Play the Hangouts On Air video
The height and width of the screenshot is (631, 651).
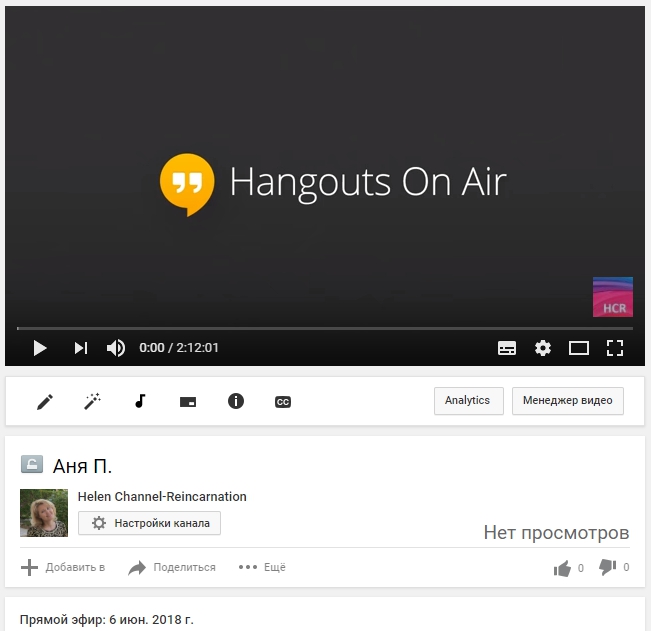pyautogui.click(x=40, y=348)
